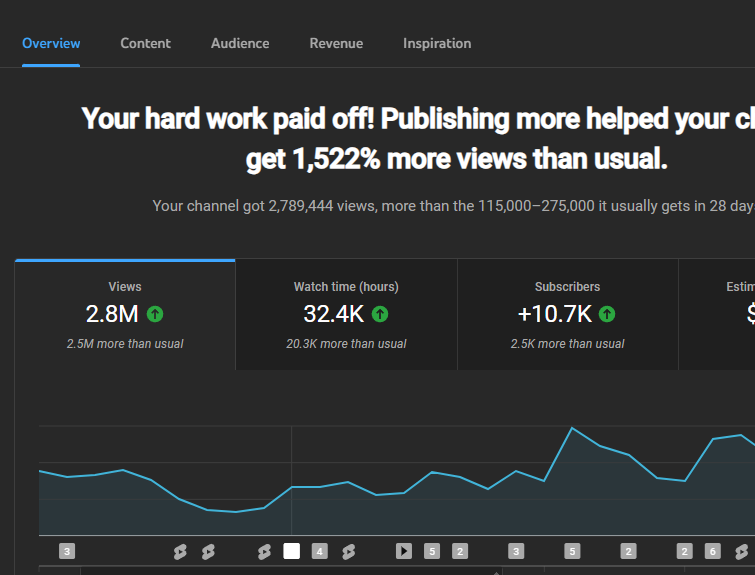Click the Shorts icon beside the "4" marker

coord(349,551)
